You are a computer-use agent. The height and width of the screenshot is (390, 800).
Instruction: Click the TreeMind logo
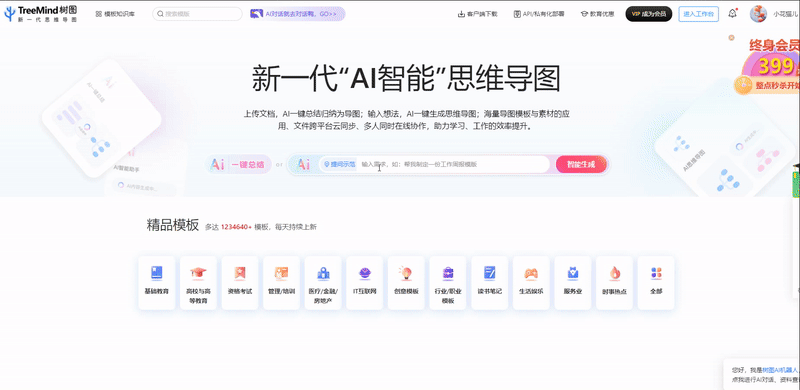41,14
